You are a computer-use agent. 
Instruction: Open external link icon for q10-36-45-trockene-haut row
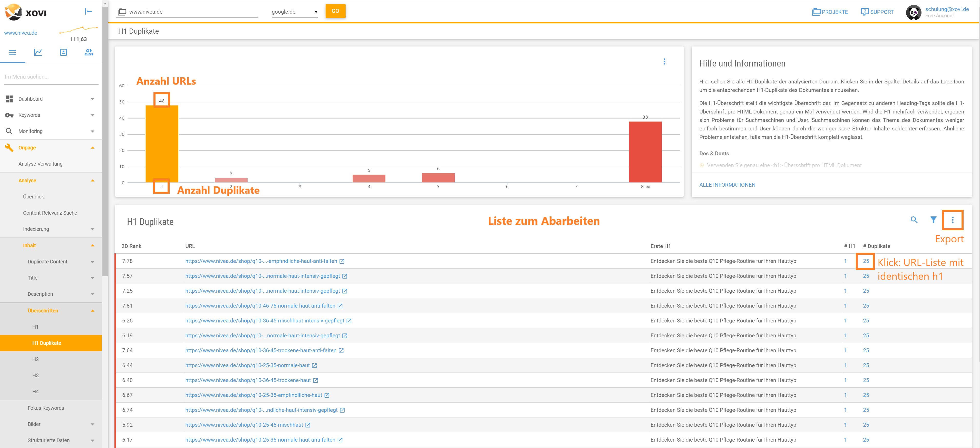click(x=315, y=381)
